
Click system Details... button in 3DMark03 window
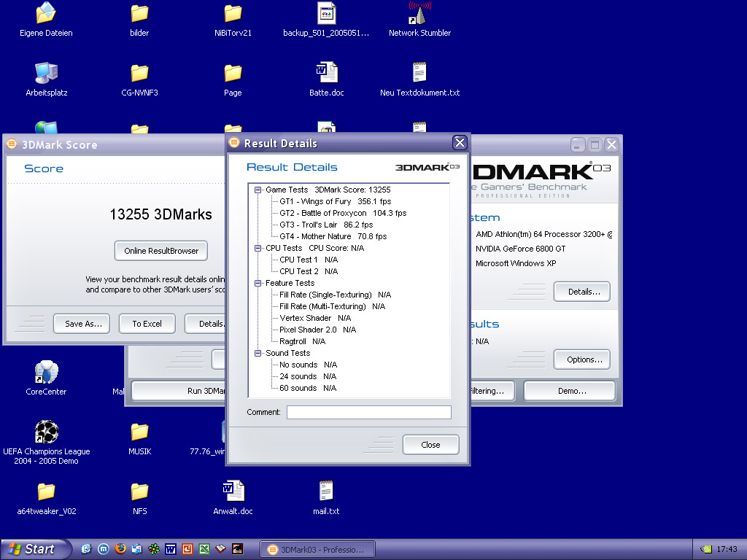tap(582, 292)
